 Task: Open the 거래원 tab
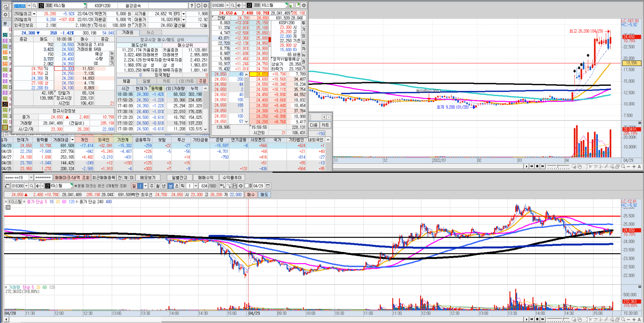point(128,32)
